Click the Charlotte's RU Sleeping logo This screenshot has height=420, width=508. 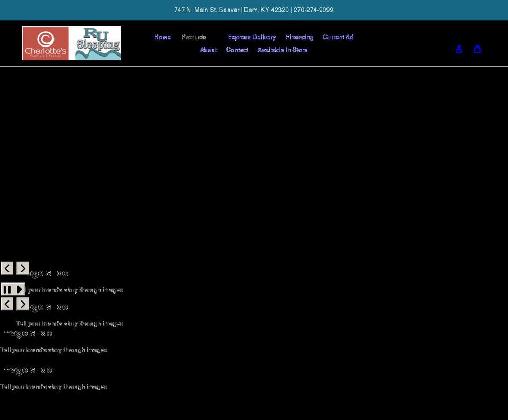[71, 43]
